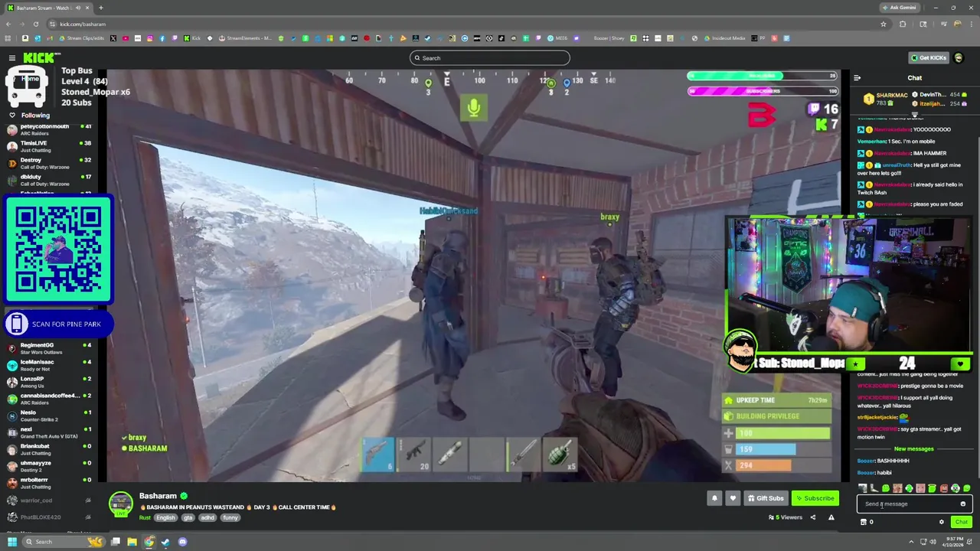This screenshot has width=980, height=551.
Task: Click the Following section heart header
Action: (x=29, y=116)
